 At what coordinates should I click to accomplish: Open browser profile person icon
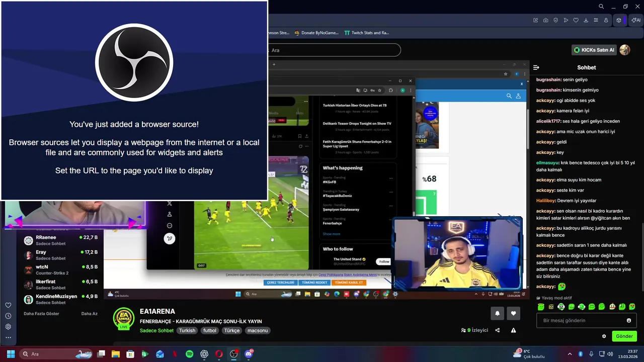(606, 20)
